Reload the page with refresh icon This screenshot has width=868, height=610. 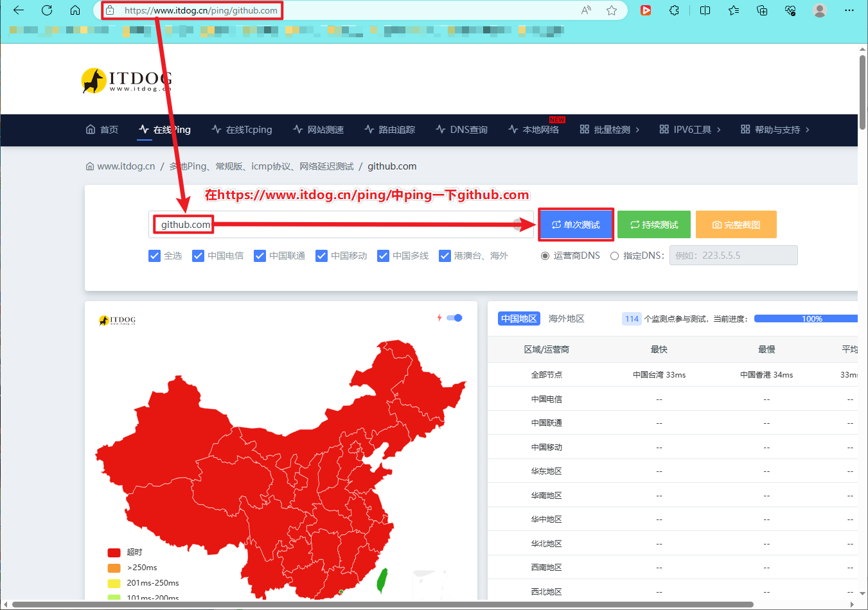47,10
